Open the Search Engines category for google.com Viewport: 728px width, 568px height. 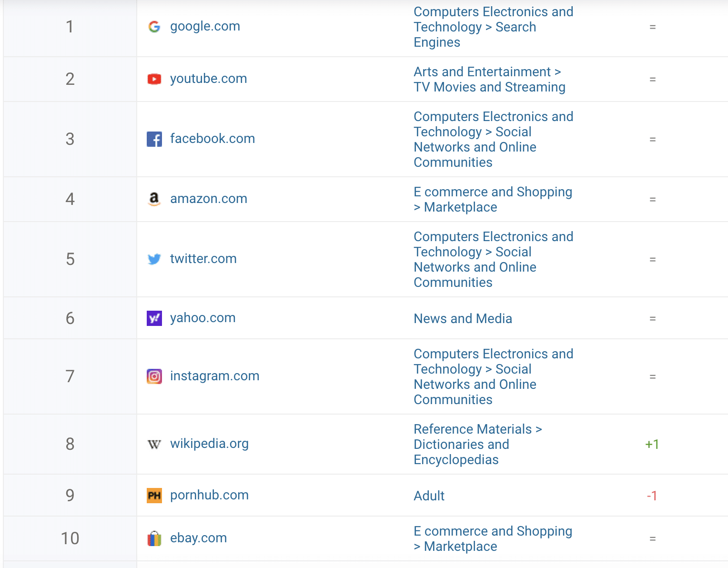pyautogui.click(x=493, y=27)
